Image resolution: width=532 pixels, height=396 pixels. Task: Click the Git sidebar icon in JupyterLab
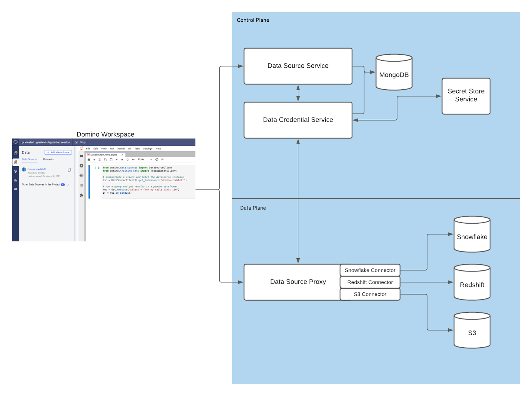[x=81, y=175]
